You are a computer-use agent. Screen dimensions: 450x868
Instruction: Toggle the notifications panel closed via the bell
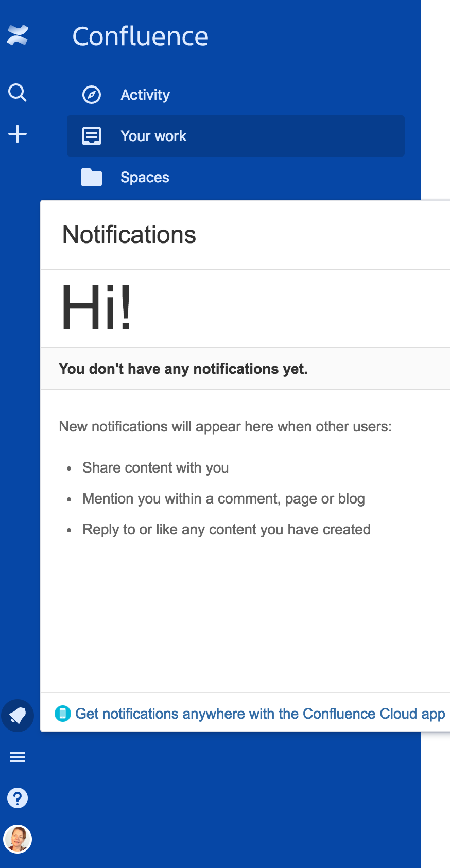[x=18, y=716]
